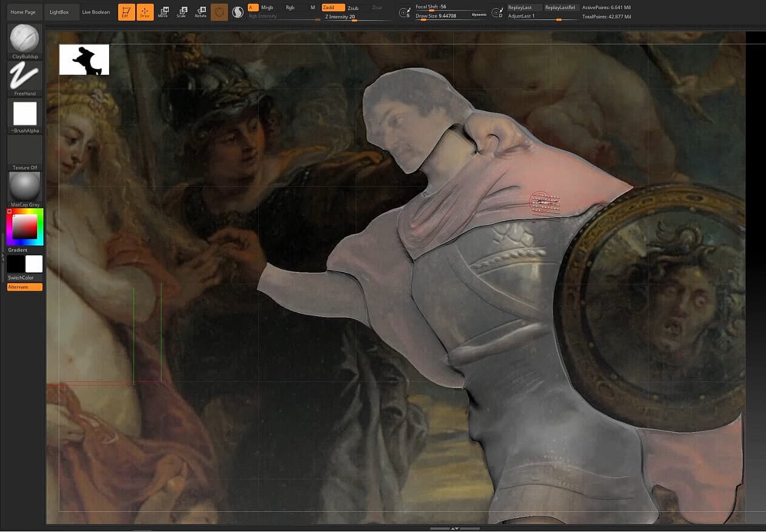Viewport: 766px width, 532px height.
Task: Select the Move tool icon
Action: pyautogui.click(x=163, y=12)
